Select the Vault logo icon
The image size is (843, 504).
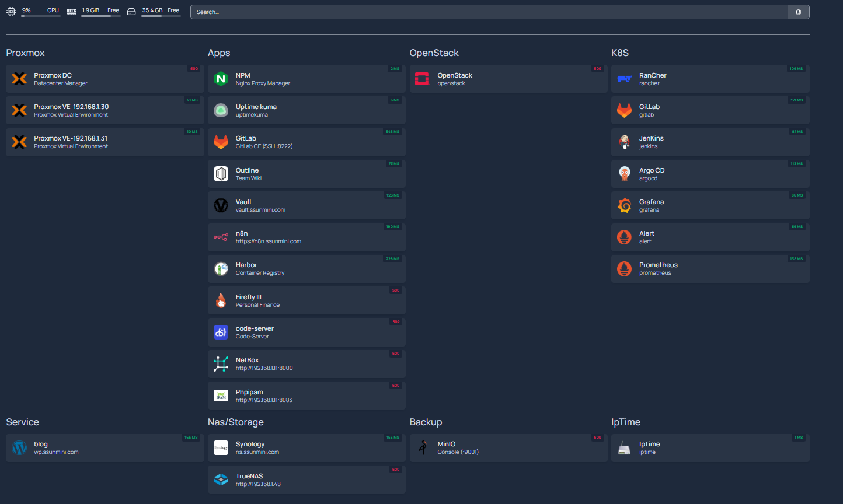coord(221,205)
